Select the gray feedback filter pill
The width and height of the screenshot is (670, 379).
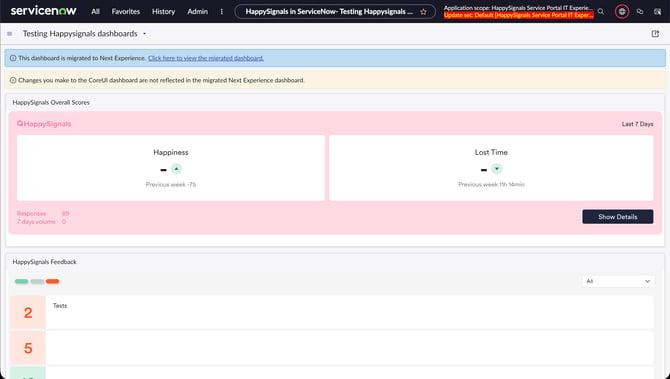click(37, 282)
